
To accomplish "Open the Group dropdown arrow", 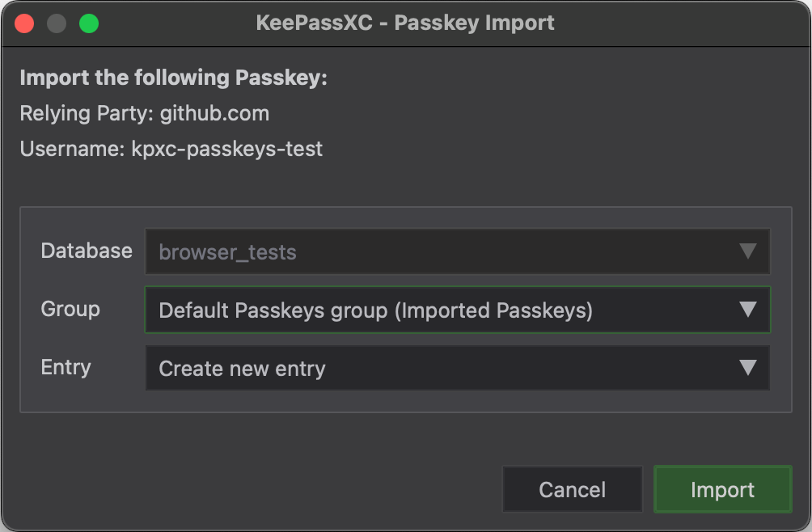I will click(748, 310).
